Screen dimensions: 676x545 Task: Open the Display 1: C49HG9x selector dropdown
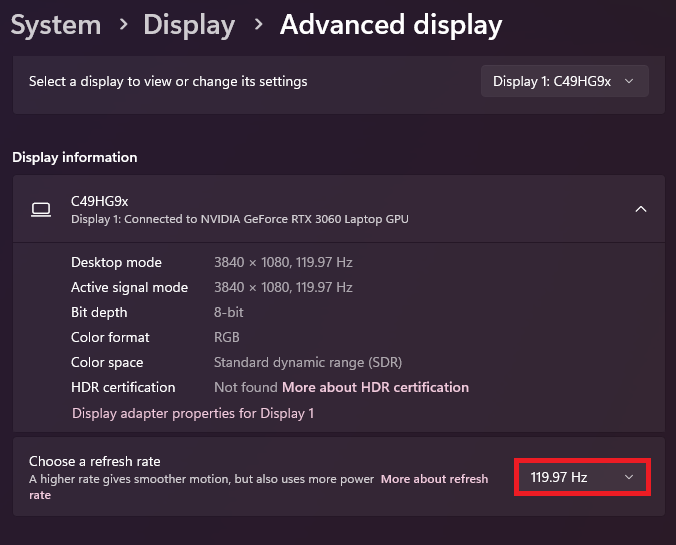coord(564,82)
